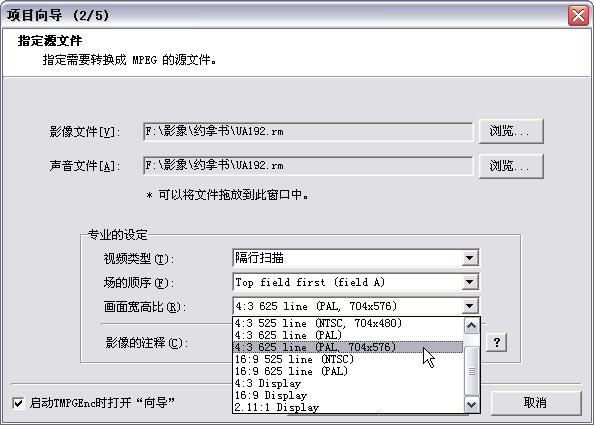Image resolution: width=594 pixels, height=425 pixels.
Task: Click the dropdown list scrollbar thumb
Action: (x=472, y=371)
